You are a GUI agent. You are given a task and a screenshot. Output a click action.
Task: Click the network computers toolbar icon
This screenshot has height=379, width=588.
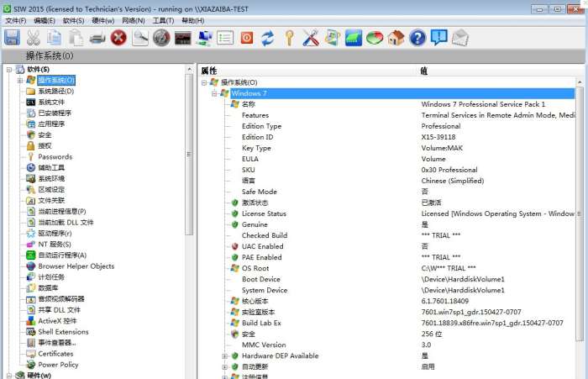[x=204, y=38]
